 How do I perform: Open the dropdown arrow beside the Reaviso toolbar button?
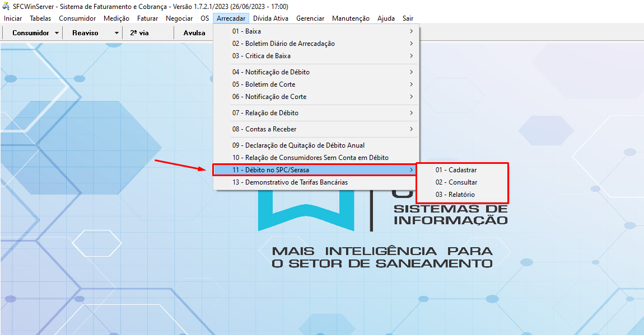(x=116, y=33)
